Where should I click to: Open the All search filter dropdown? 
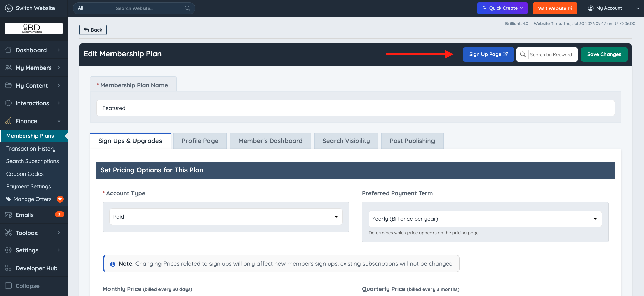click(92, 8)
